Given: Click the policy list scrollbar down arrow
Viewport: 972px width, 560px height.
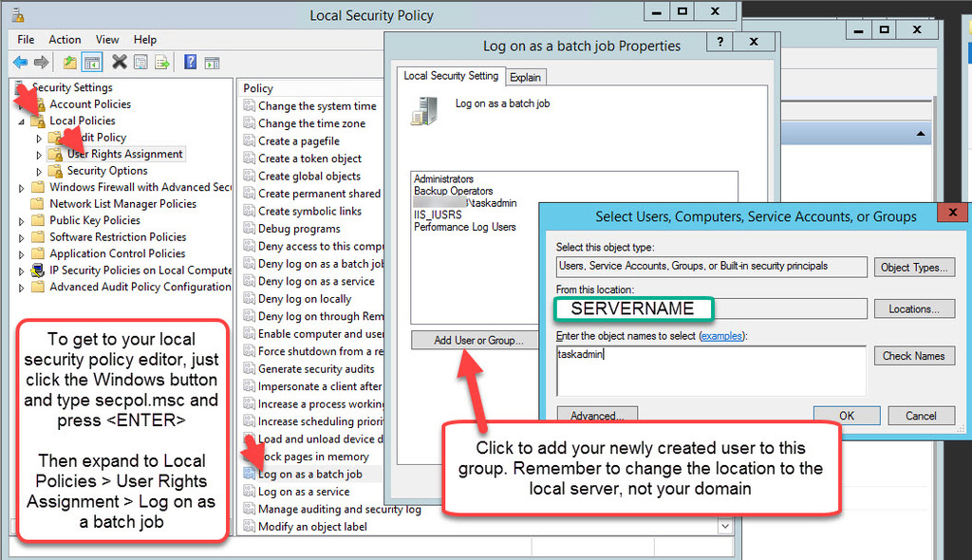Looking at the screenshot, I should (x=724, y=526).
